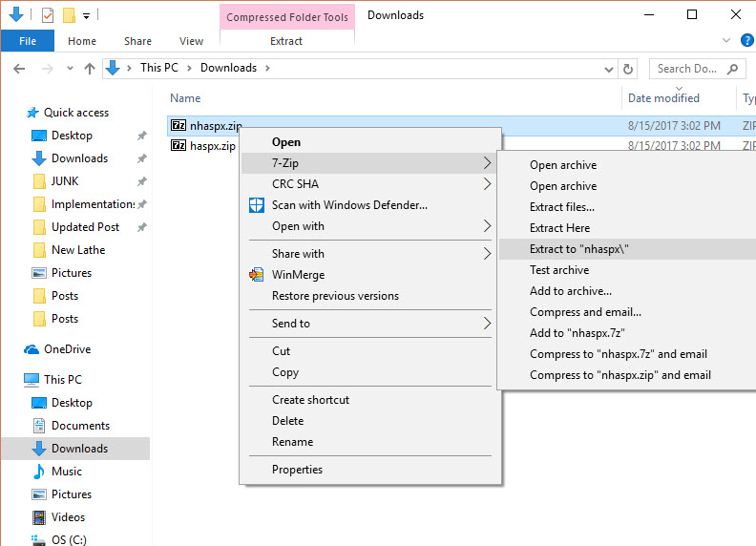Click the Search Downloads input field
The height and width of the screenshot is (546, 756).
click(687, 69)
